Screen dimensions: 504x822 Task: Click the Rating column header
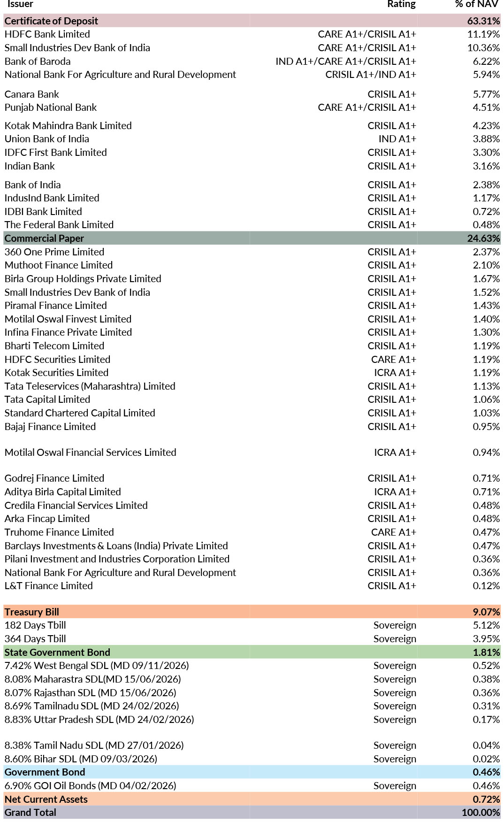(401, 4)
